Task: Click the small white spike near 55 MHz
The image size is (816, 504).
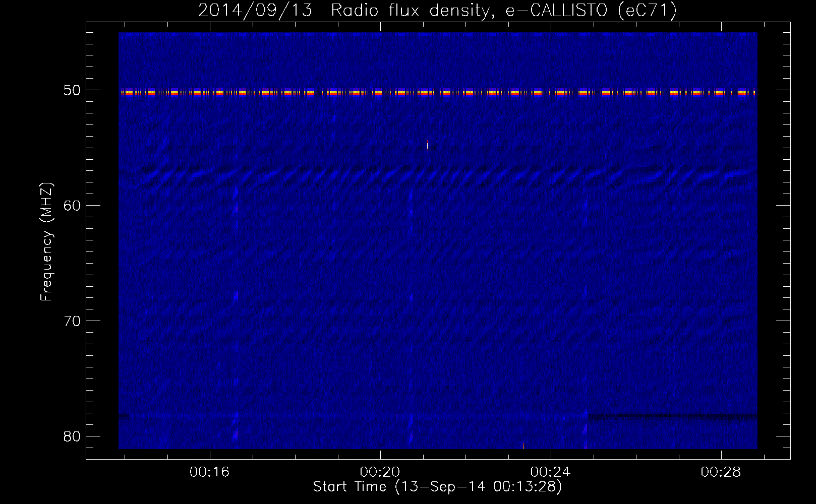Action: point(427,145)
